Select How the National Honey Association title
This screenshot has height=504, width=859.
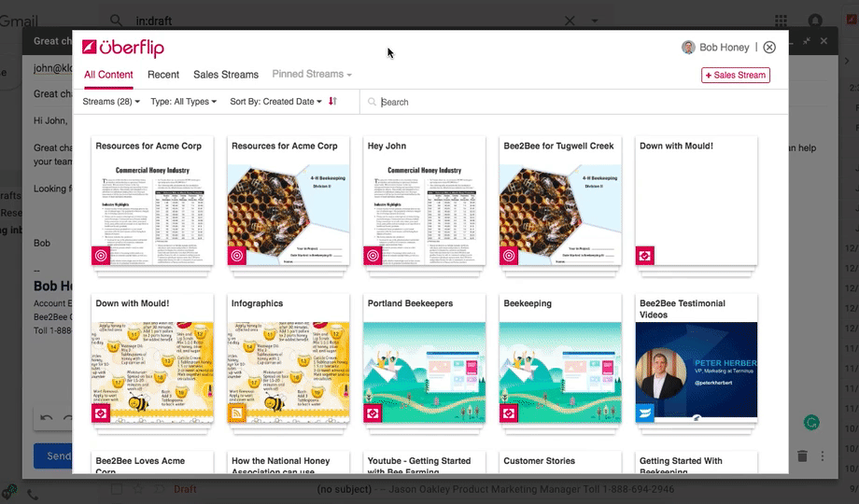coord(280,467)
